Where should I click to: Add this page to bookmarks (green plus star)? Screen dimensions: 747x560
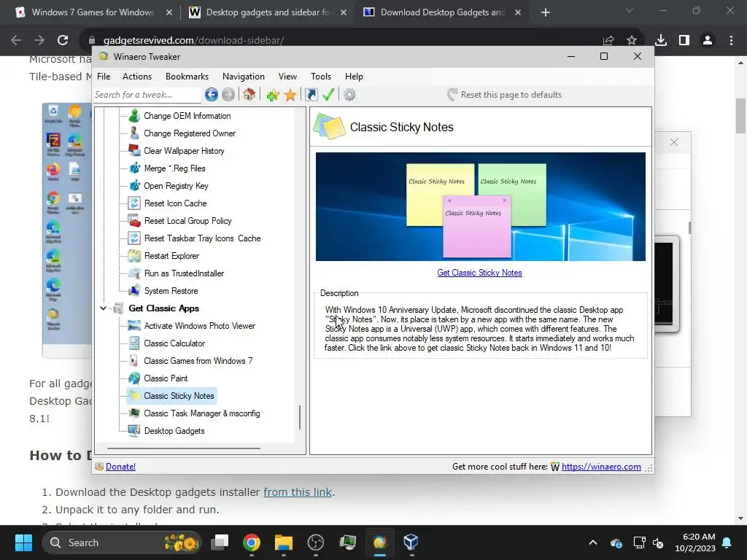(273, 95)
